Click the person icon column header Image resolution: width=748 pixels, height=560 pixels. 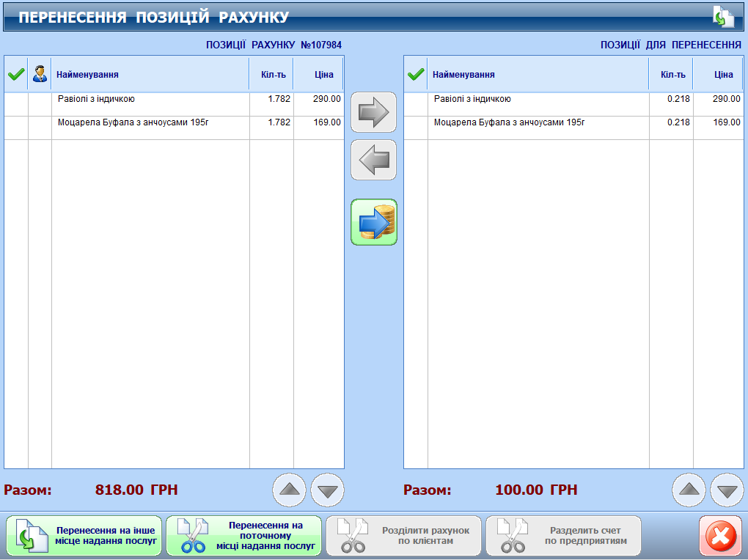point(40,74)
